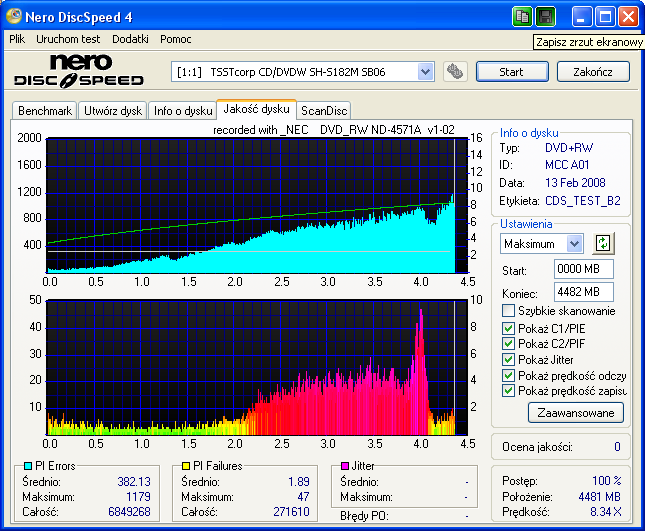Click the Nero DiscSpeed title bar app icon

(14, 16)
